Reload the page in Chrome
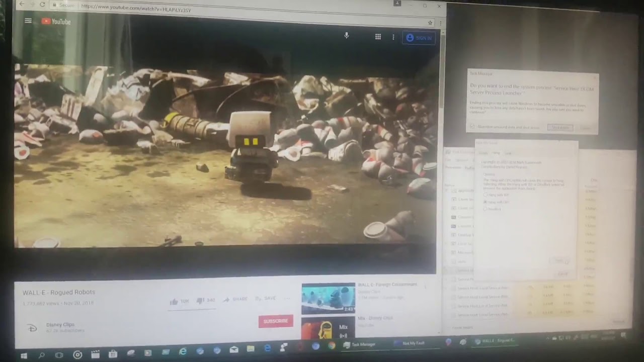Viewport: 644px width, 362px height. tap(42, 5)
